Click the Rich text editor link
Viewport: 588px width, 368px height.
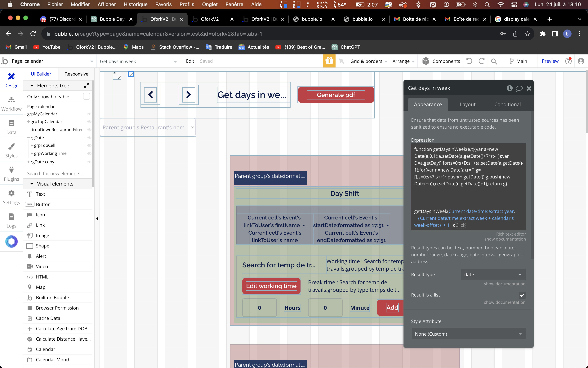pos(511,234)
